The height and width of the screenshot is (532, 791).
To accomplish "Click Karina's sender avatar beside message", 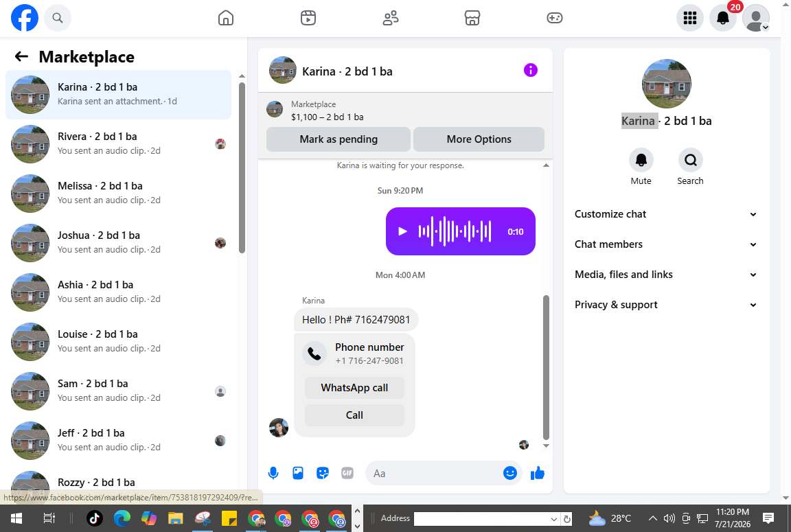I will click(279, 428).
